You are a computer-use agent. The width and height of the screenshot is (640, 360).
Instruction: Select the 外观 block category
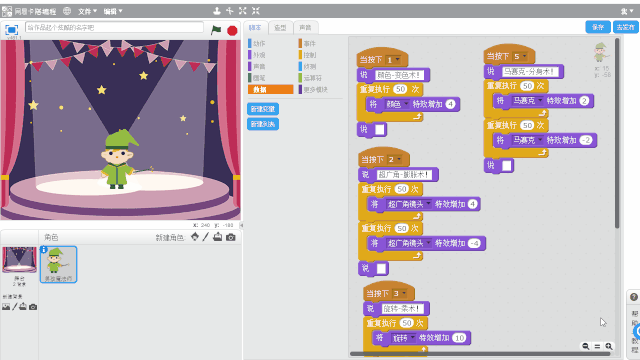pos(259,55)
